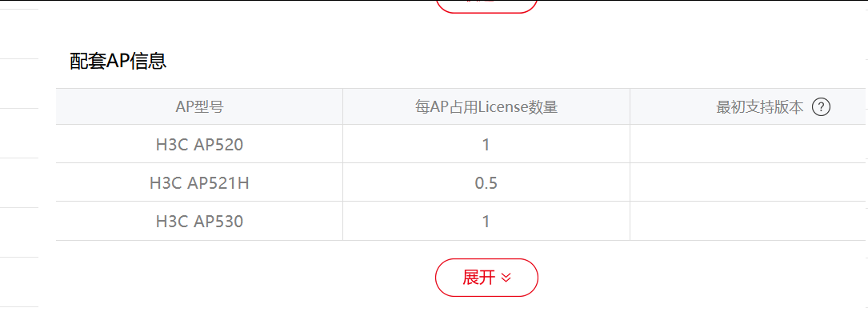Select the 每AP占用License数量 column header

click(486, 106)
